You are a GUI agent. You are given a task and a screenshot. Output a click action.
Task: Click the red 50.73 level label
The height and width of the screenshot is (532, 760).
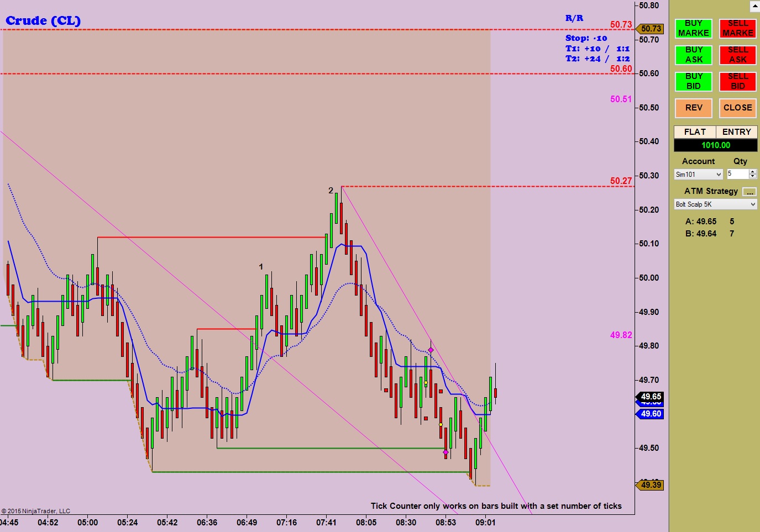pos(621,25)
